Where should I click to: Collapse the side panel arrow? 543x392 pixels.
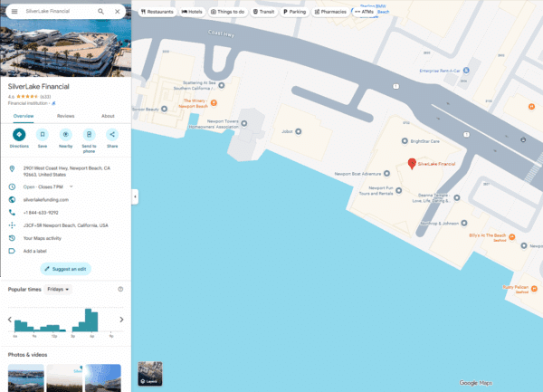134,196
